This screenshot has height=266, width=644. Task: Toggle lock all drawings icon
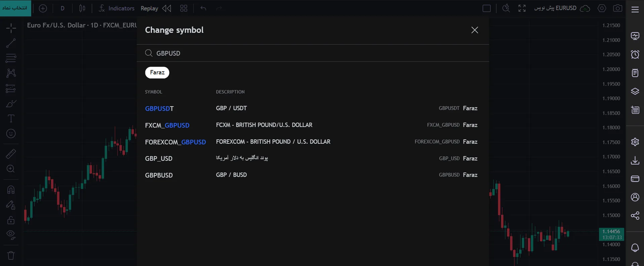(11, 220)
